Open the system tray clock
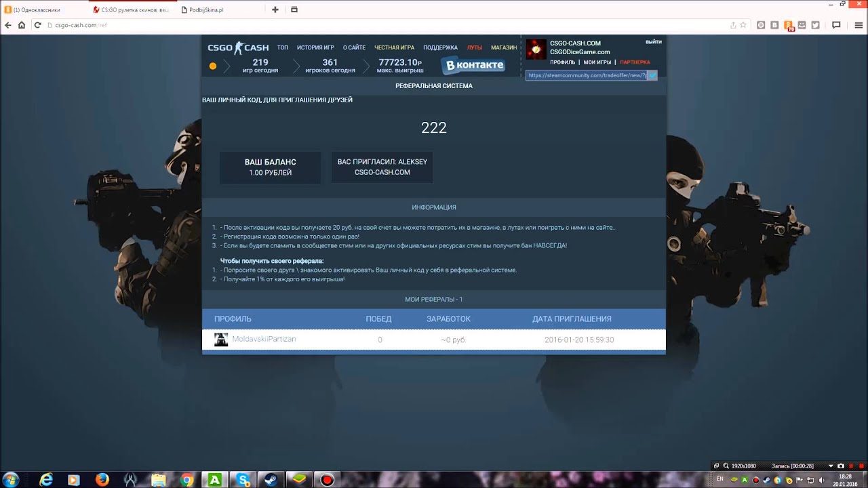868x488 pixels. [845, 480]
